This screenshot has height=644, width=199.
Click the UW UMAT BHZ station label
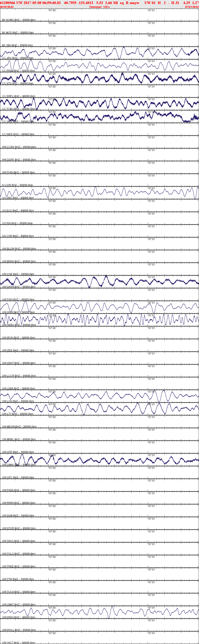pyautogui.click(x=19, y=605)
